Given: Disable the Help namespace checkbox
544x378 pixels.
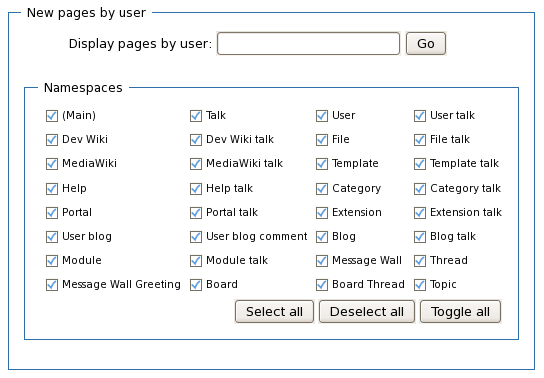Looking at the screenshot, I should click(52, 189).
